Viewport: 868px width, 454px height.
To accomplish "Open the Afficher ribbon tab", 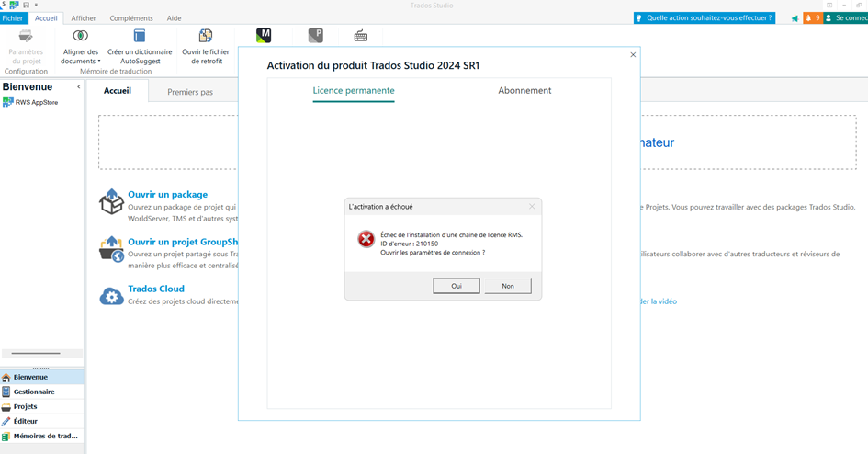I will pyautogui.click(x=84, y=18).
